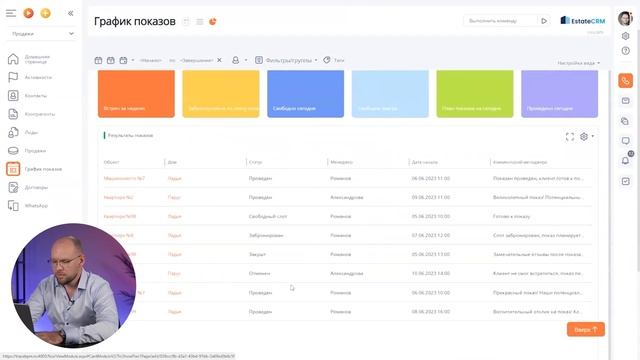The height and width of the screenshot is (360, 640).
Task: Set the Завершение end date filter
Action: pos(197,60)
